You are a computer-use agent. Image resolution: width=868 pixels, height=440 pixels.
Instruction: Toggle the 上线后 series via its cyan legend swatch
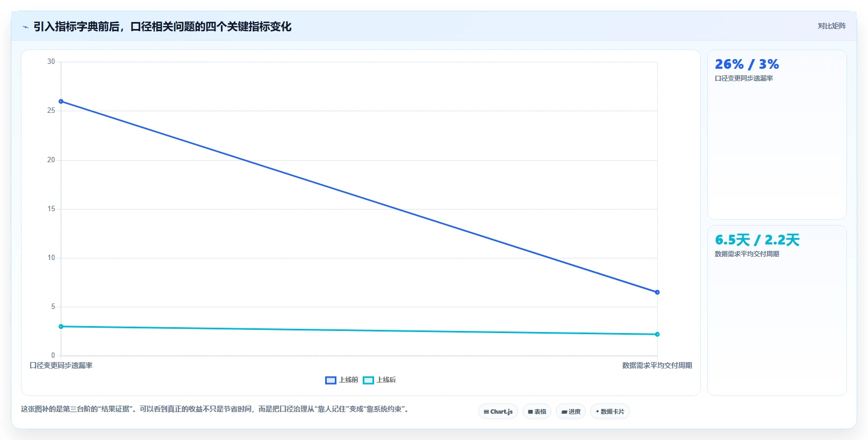point(368,380)
